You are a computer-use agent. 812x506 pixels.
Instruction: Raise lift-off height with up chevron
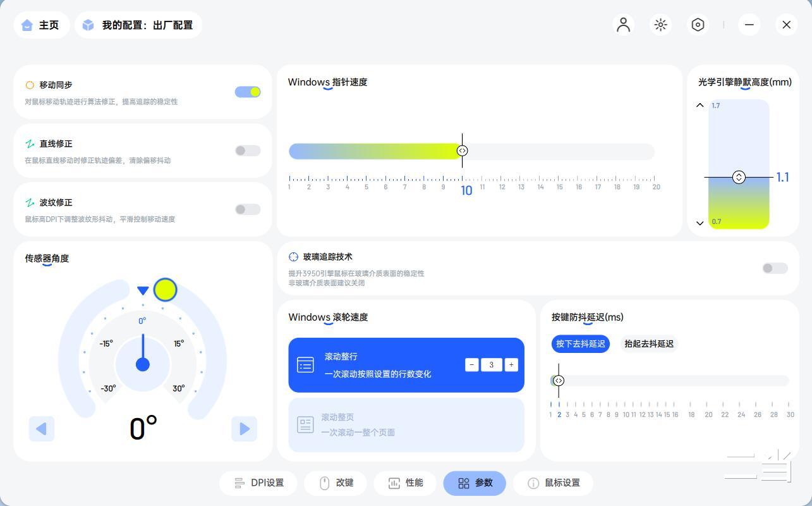pyautogui.click(x=700, y=105)
